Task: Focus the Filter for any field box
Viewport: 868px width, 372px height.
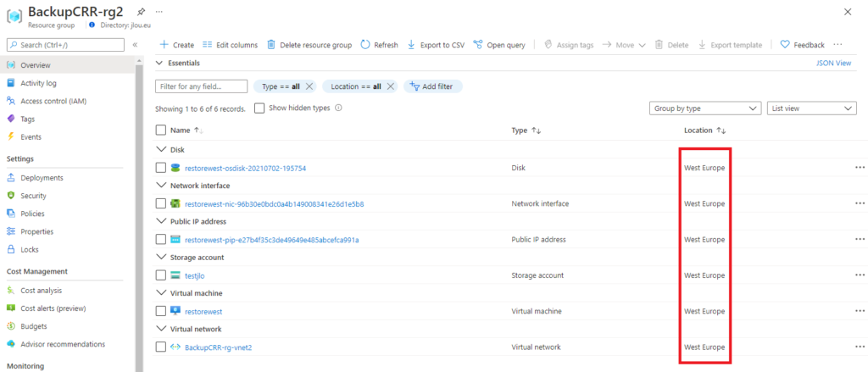Action: [x=202, y=86]
